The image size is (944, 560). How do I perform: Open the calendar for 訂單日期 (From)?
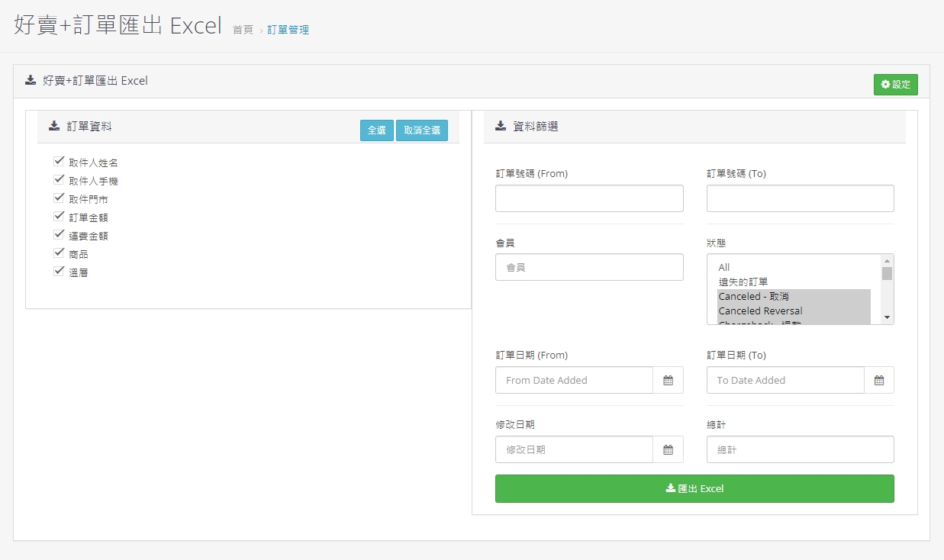coord(668,380)
